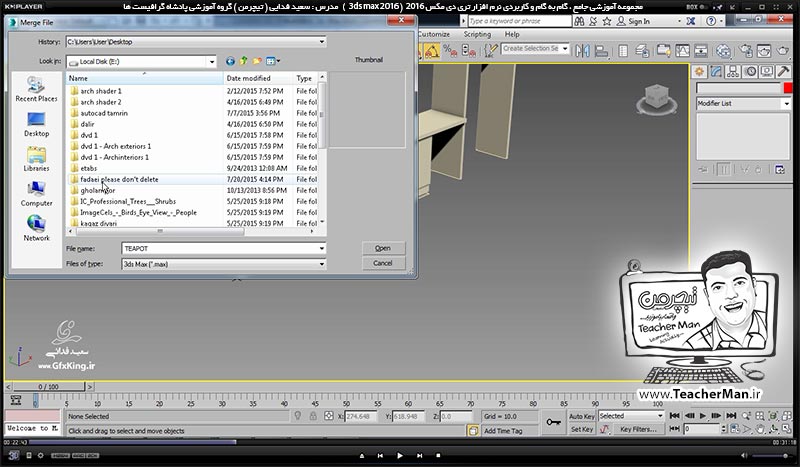Switch to the Modify panel tab
Viewport: 800px width, 467px height.
[x=716, y=71]
